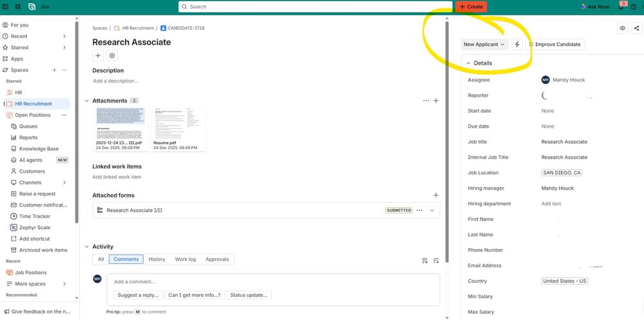
Task: Open Customers in sidebar
Action: (32, 172)
